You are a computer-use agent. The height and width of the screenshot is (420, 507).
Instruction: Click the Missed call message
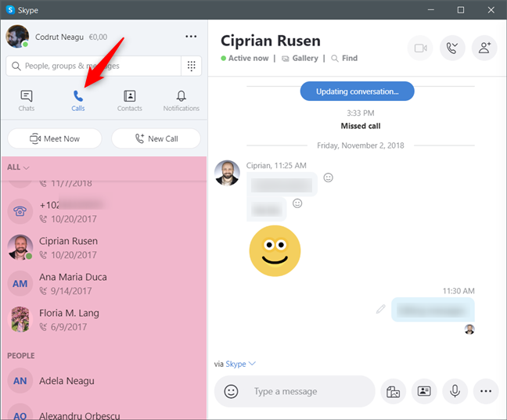tap(361, 126)
